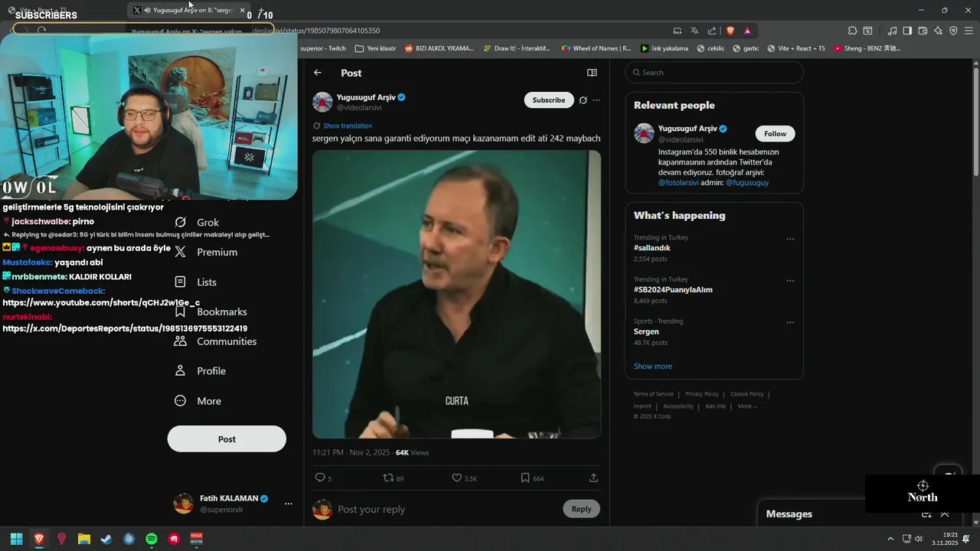Repost the tweet with 89 reposts
Image resolution: width=980 pixels, height=551 pixels.
388,478
